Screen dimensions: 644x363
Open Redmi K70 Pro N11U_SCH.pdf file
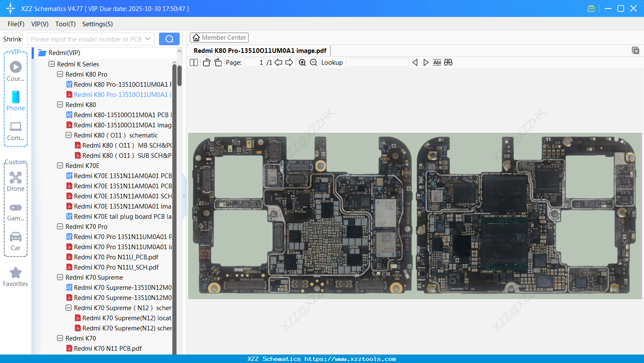point(116,267)
